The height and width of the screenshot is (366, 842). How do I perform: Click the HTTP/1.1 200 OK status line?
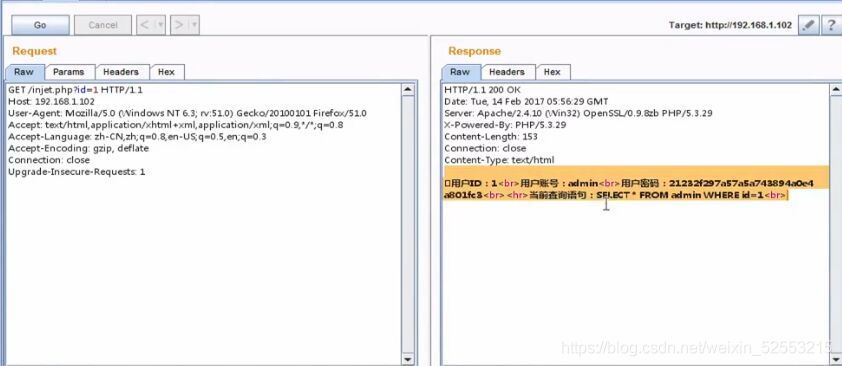tap(482, 90)
